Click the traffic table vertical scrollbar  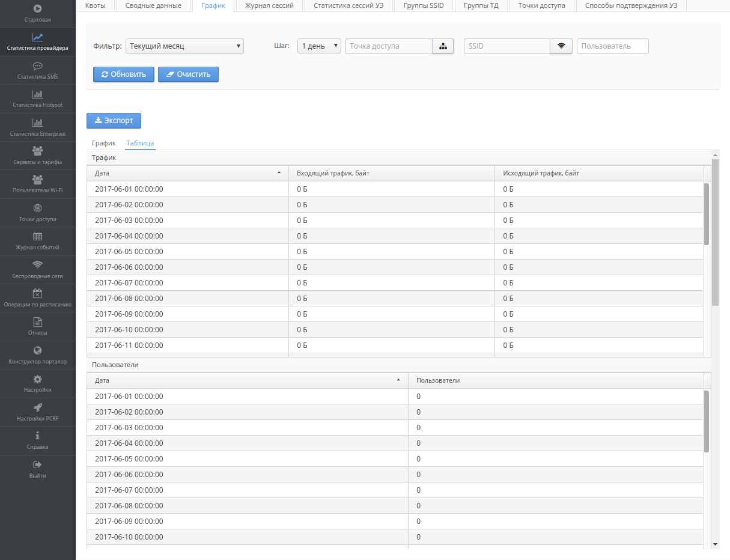click(707, 214)
